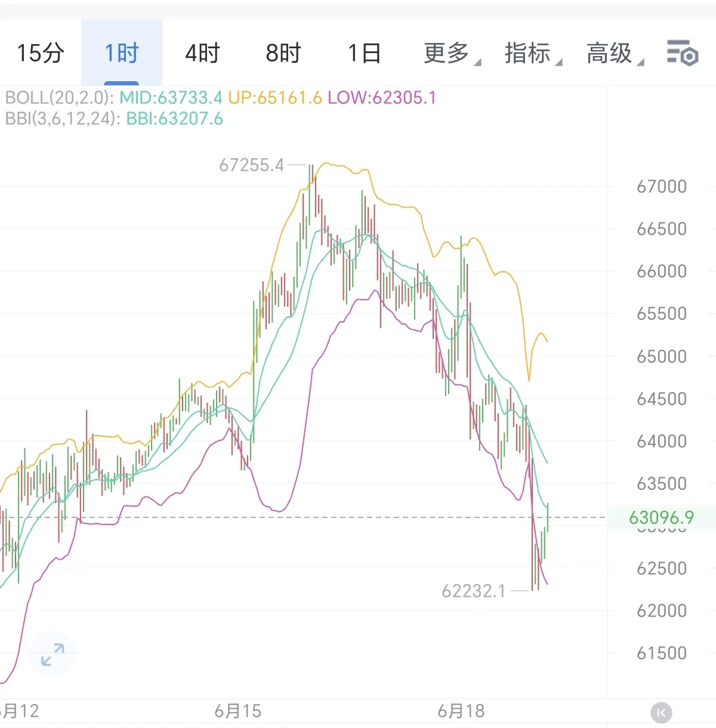
Task: Tap 66500 on price axis
Action: coord(662,229)
